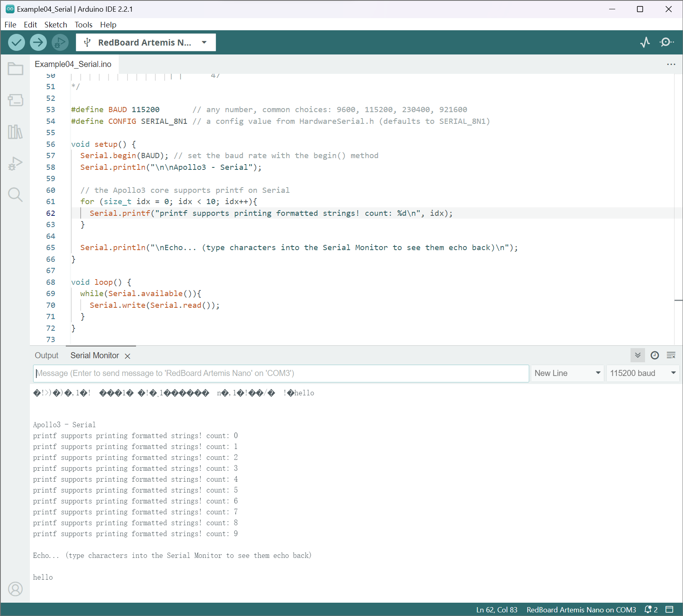Clear the Serial Monitor output
This screenshot has height=616, width=683.
[671, 355]
